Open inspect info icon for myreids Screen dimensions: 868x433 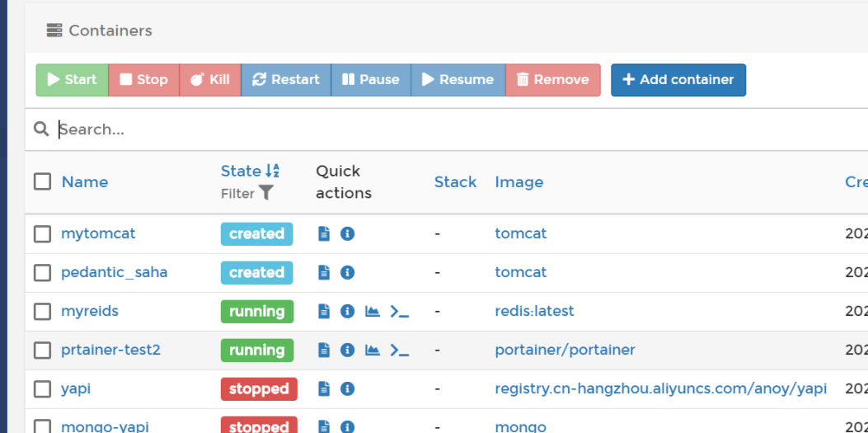pos(347,311)
